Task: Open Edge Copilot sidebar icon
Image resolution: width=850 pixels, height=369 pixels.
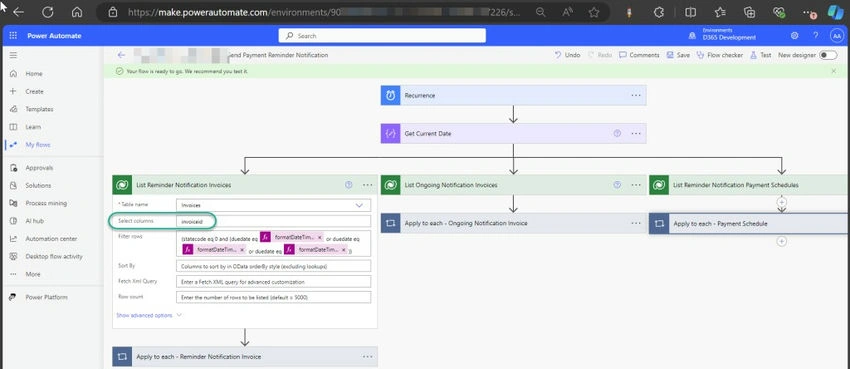Action: [x=835, y=12]
